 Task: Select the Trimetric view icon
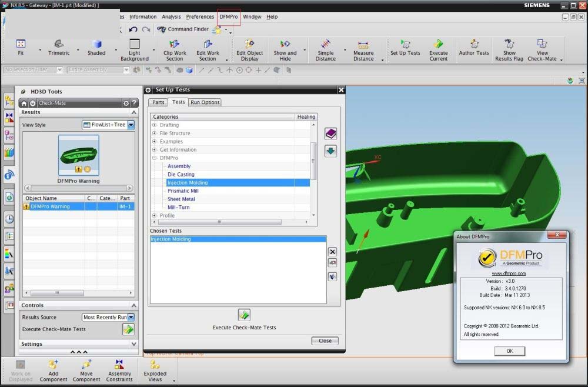(59, 44)
